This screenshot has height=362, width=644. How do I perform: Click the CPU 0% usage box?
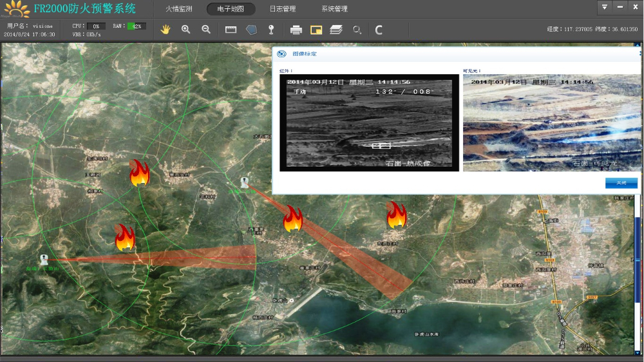point(96,26)
